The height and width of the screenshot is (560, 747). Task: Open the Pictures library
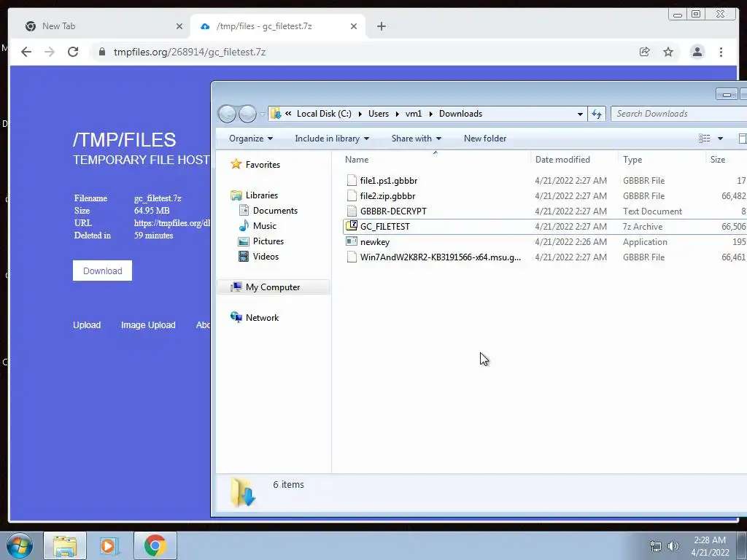[260, 241]
